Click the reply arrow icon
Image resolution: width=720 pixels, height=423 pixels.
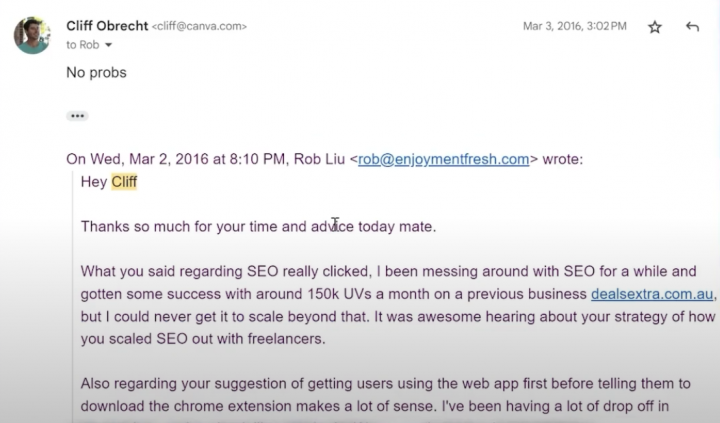(x=692, y=27)
